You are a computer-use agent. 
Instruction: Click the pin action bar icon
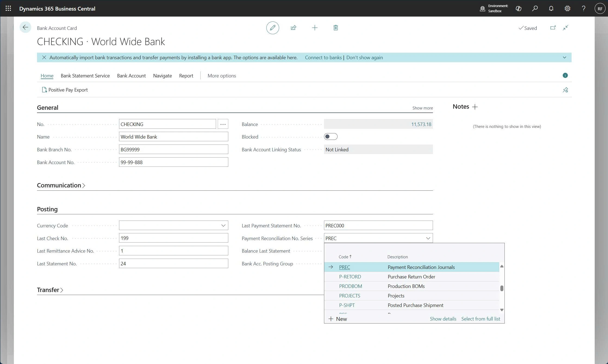coord(565,90)
